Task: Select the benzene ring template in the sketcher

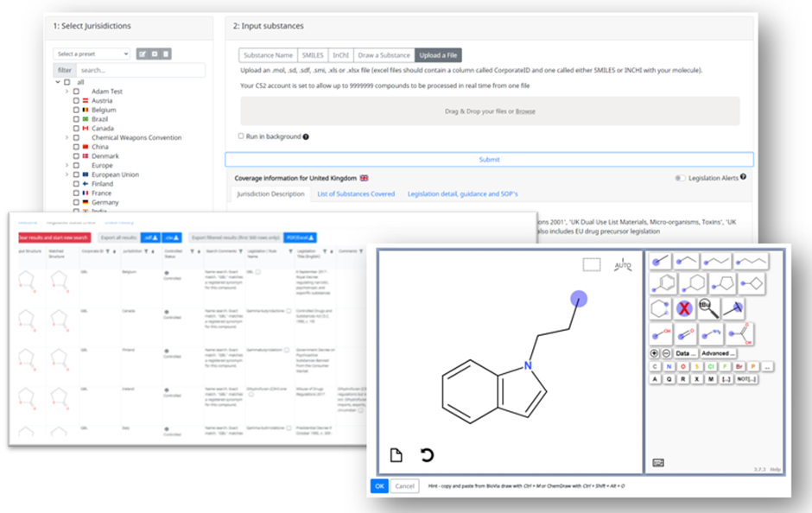Action: tap(665, 284)
